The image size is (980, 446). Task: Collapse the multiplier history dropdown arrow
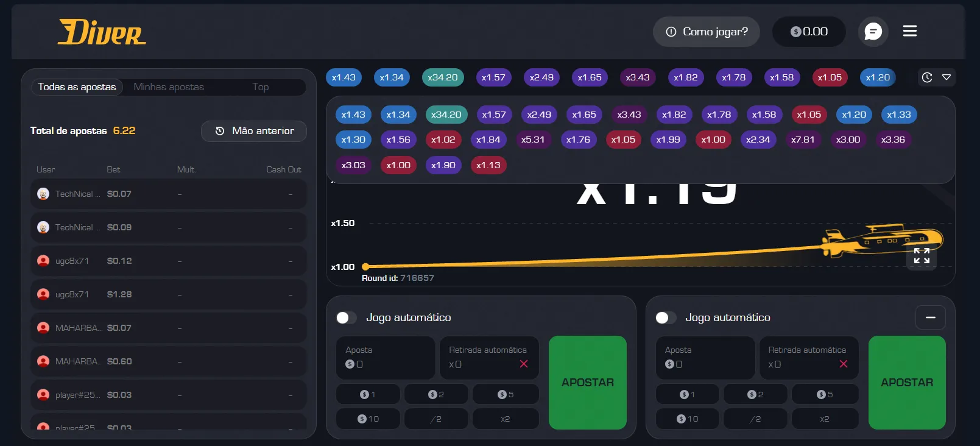pyautogui.click(x=947, y=77)
